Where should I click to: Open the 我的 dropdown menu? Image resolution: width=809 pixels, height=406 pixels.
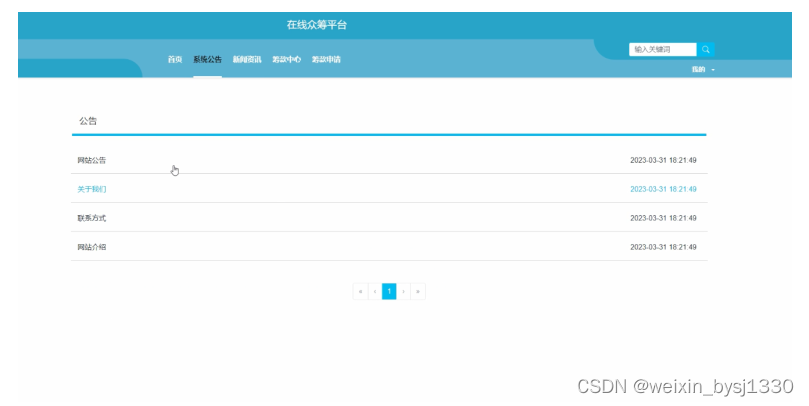coord(703,70)
